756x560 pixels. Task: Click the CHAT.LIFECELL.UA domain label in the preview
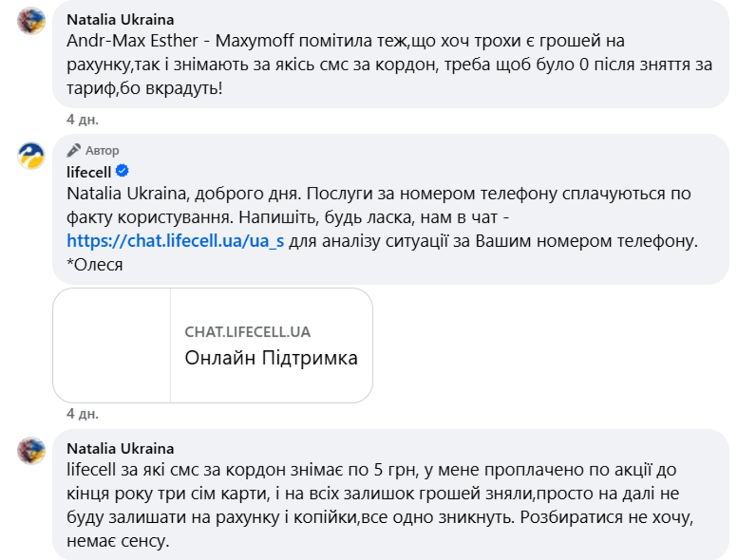point(247,332)
